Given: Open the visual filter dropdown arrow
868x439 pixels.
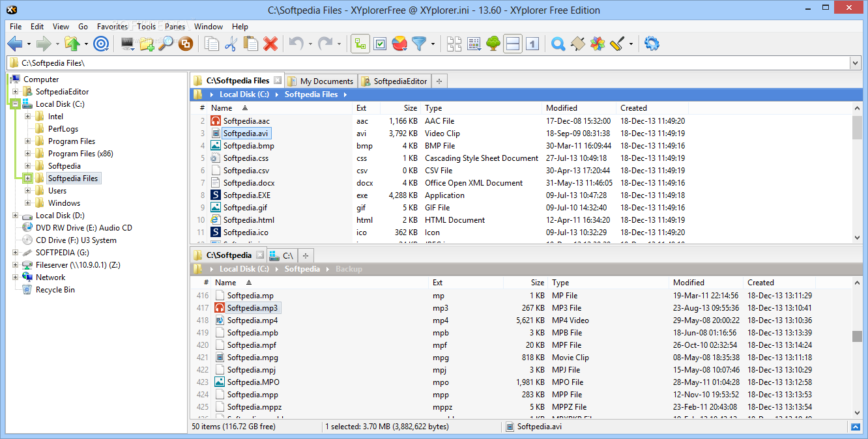Looking at the screenshot, I should coord(432,44).
